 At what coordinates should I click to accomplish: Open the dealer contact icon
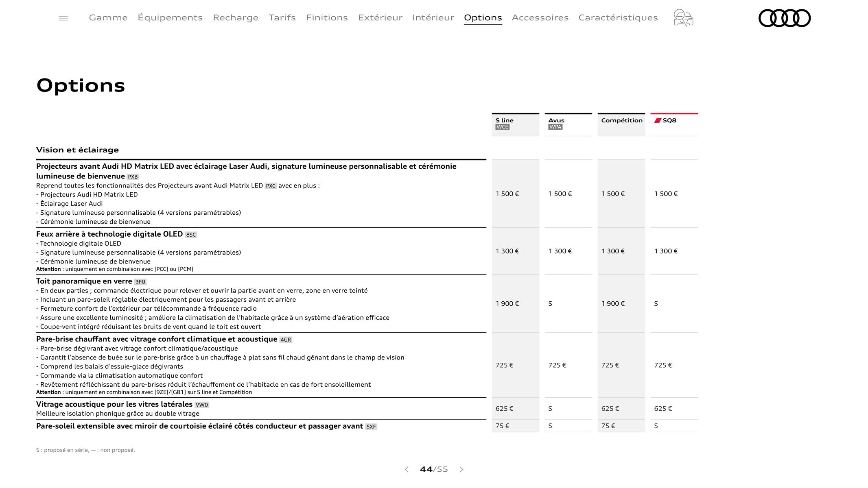[683, 18]
